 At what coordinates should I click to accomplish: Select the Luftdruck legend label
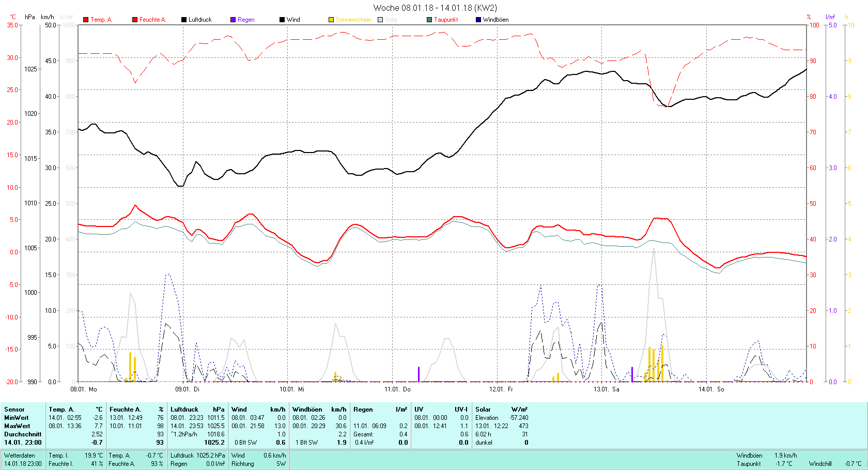coord(200,20)
